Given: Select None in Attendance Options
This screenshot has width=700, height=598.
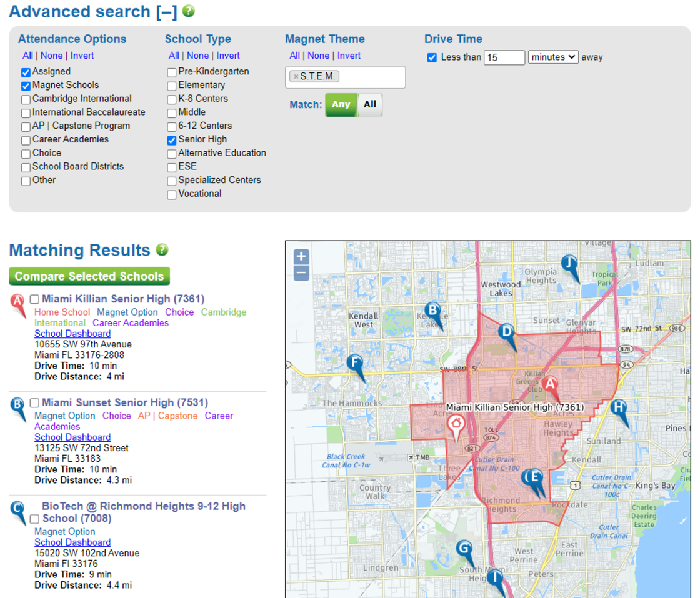Looking at the screenshot, I should (52, 56).
